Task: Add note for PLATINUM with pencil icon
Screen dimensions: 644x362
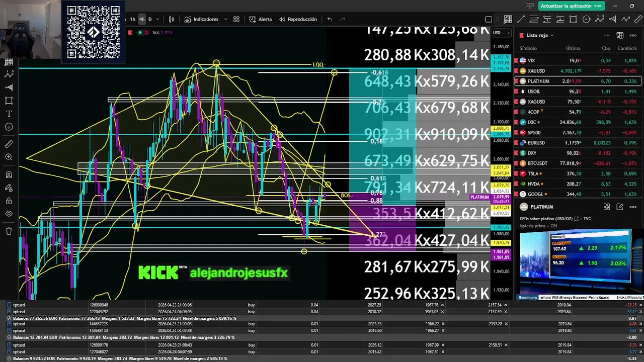Action: [x=620, y=207]
